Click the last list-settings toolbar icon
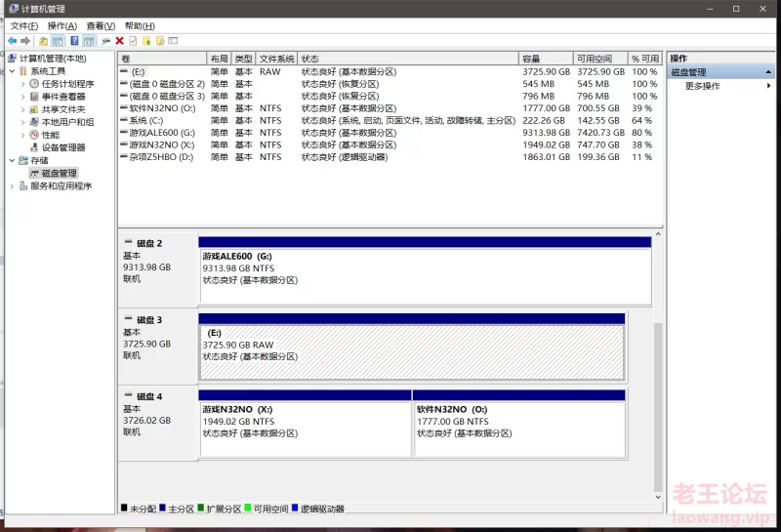 (173, 41)
